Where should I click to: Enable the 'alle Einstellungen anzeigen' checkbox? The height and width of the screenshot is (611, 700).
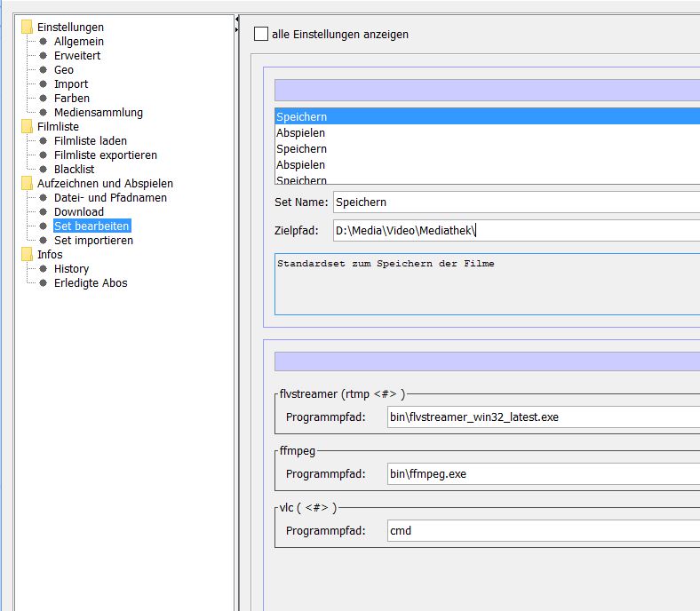tap(260, 35)
